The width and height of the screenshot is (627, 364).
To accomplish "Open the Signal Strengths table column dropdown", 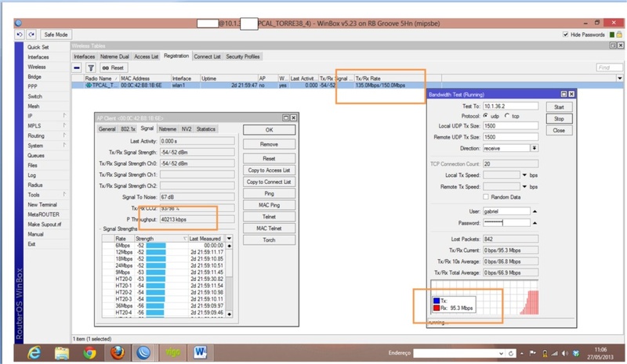I will (229, 239).
